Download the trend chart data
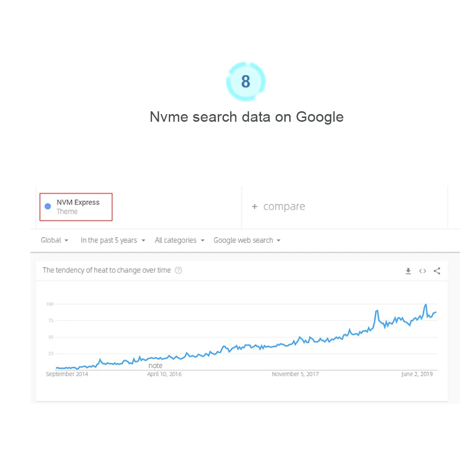476x476 pixels. click(408, 271)
